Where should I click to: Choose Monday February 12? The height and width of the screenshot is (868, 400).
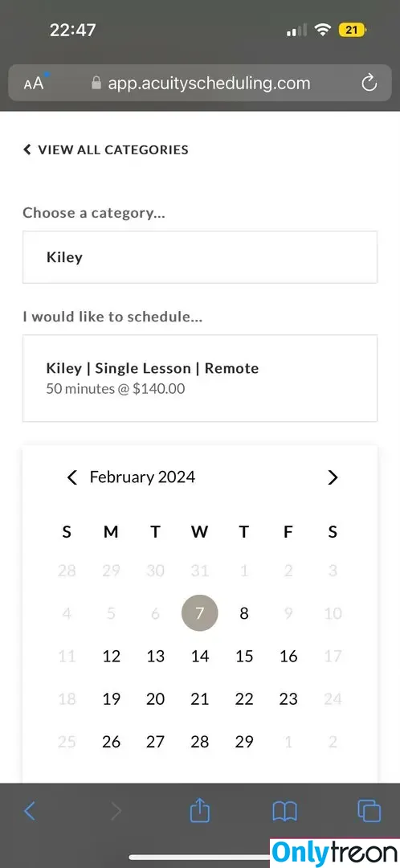[x=111, y=656]
